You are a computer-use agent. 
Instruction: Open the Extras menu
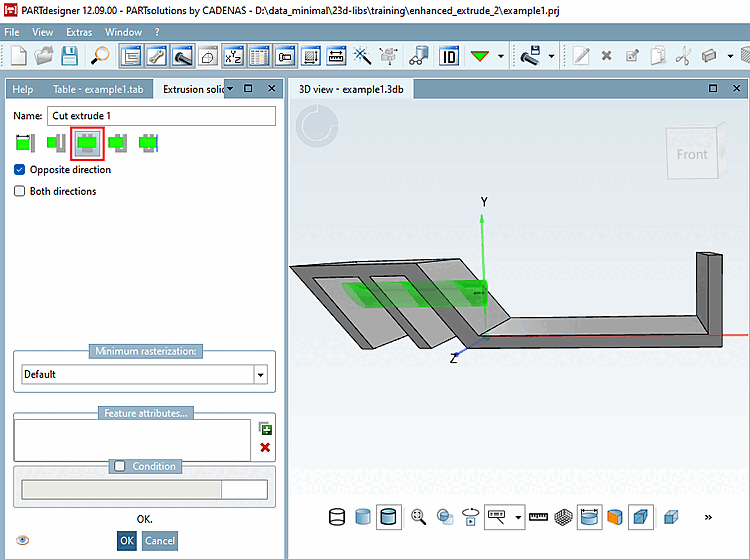(x=79, y=32)
